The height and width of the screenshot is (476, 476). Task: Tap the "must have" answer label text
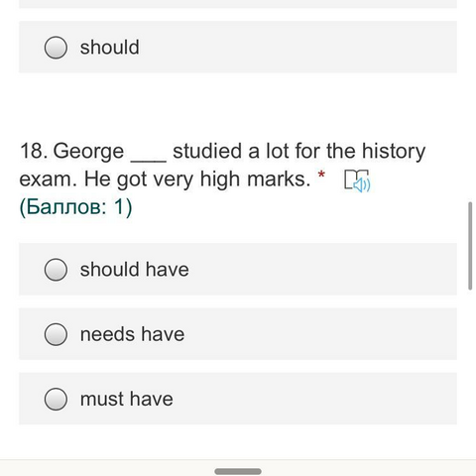tap(127, 399)
